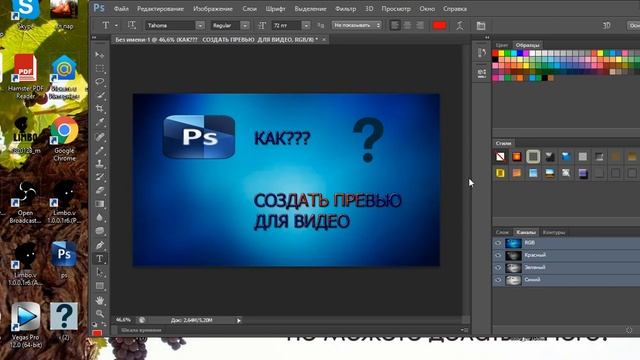Collapse the tools panel arrows

point(94,38)
